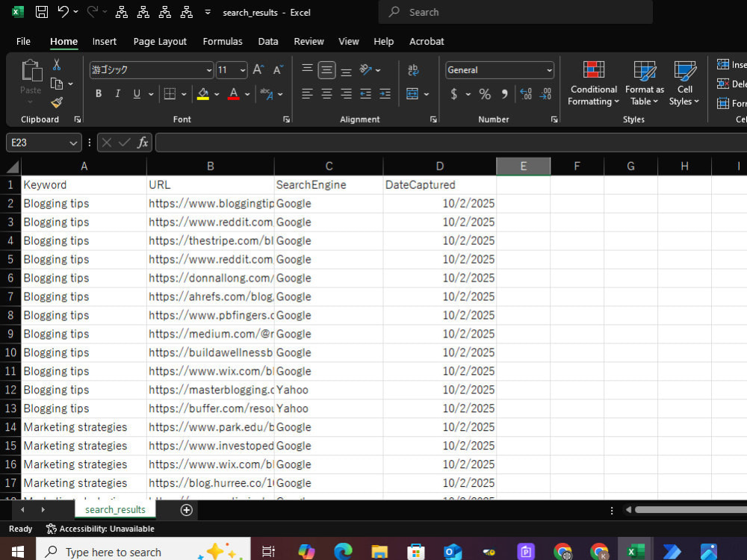Click Merge & Center icon
Screen dimensions: 747x560
[412, 94]
